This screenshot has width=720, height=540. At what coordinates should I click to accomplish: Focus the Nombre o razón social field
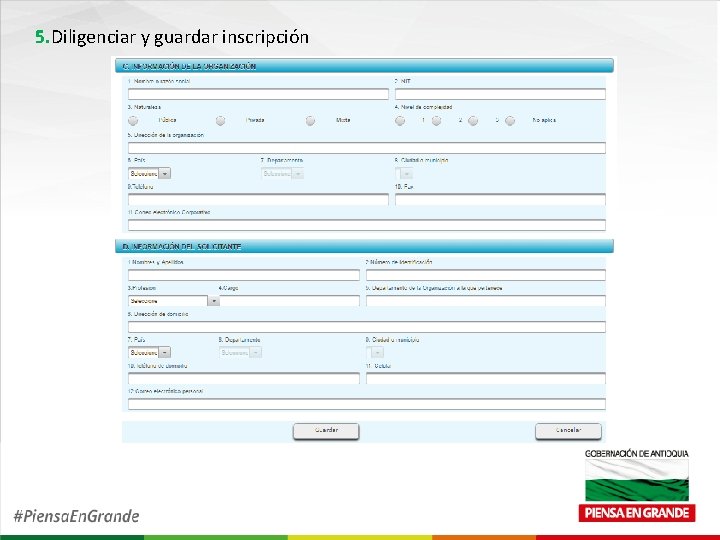258,94
